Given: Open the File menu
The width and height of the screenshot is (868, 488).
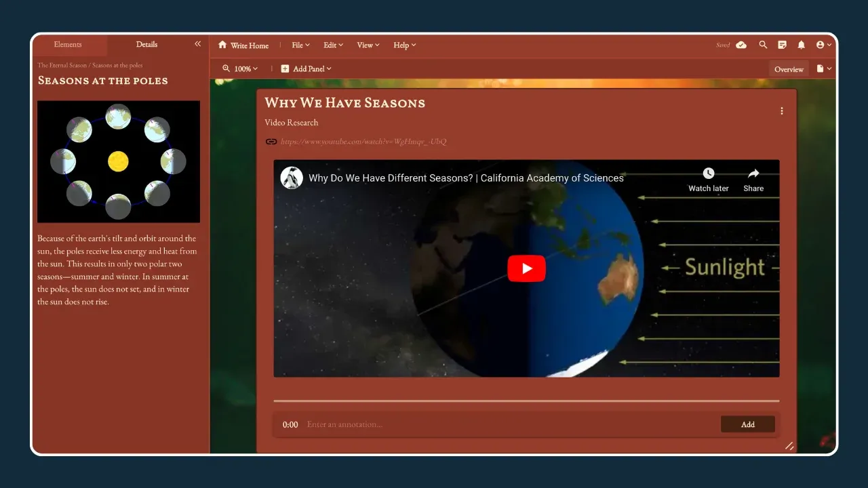Looking at the screenshot, I should (300, 45).
